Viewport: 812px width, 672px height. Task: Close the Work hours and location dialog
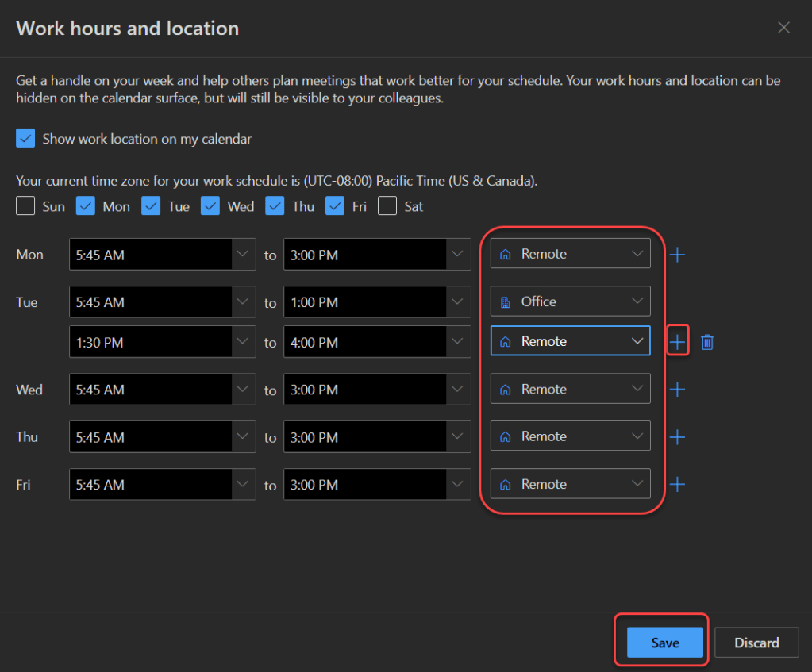pyautogui.click(x=783, y=28)
